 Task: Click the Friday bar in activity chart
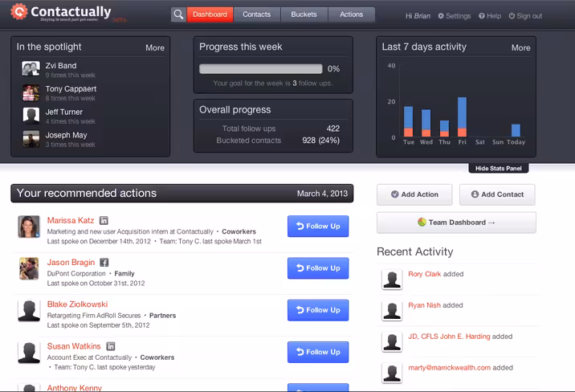(462, 117)
